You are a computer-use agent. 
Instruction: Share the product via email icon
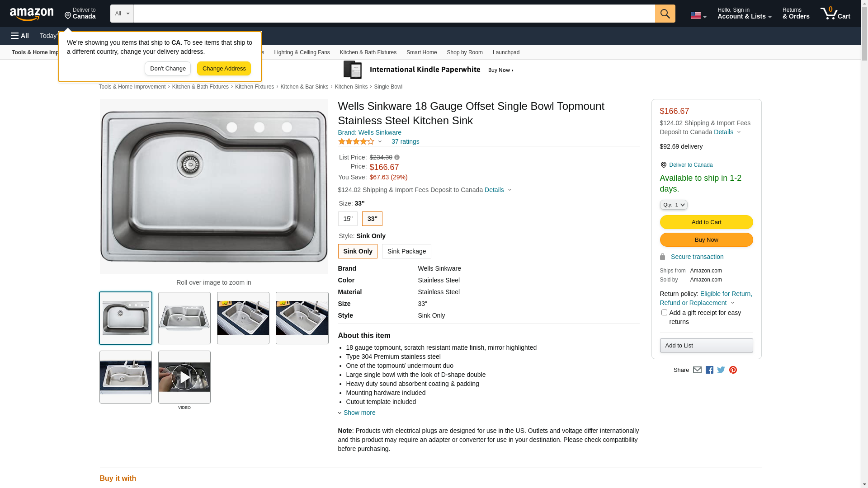(697, 370)
